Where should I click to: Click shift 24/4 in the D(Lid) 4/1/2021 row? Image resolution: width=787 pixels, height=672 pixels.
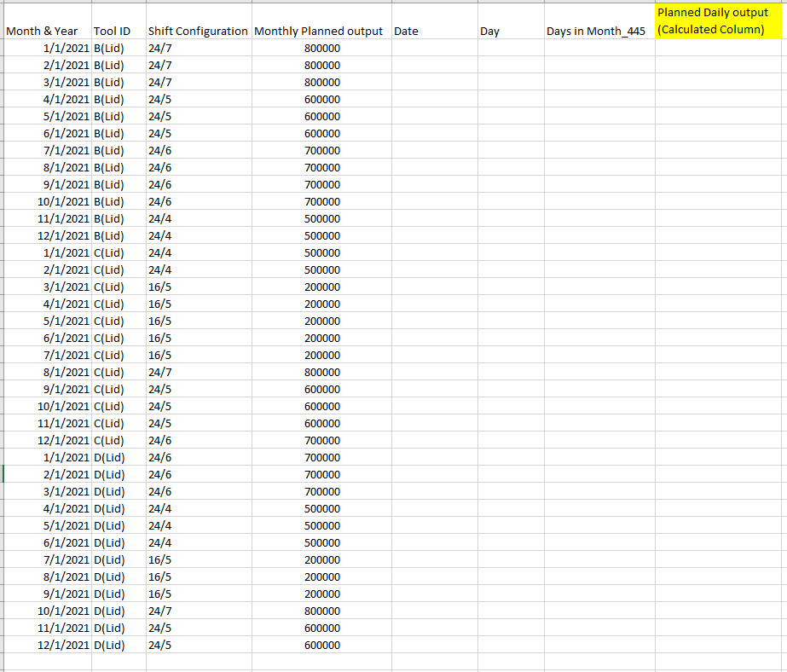point(200,509)
